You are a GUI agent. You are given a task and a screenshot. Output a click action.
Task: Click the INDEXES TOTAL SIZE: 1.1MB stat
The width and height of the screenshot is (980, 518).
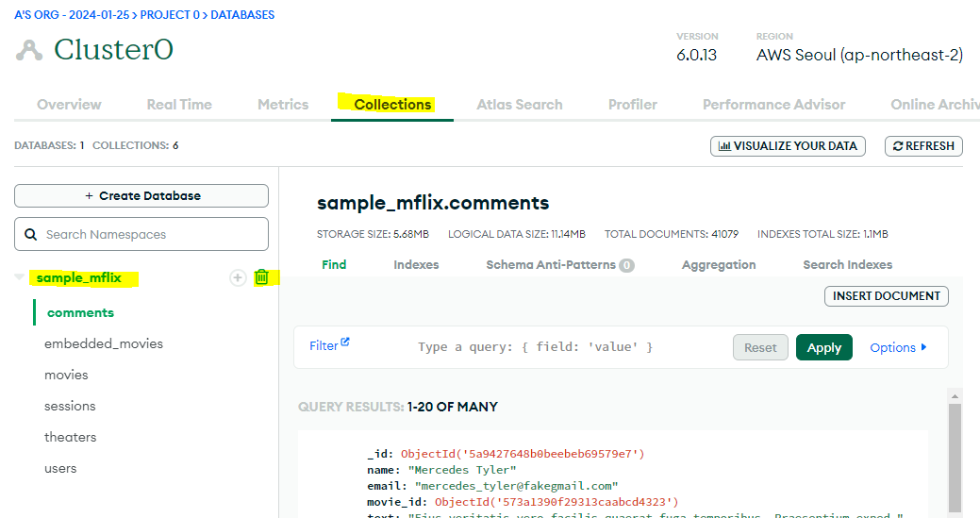pyautogui.click(x=822, y=234)
